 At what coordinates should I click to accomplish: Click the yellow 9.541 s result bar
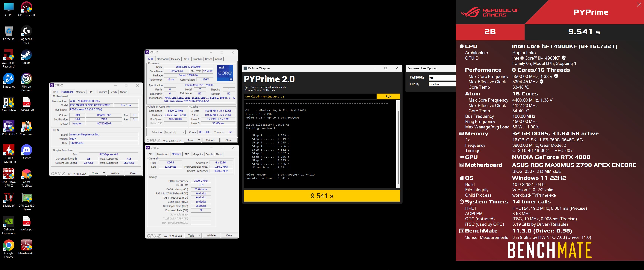tap(322, 196)
